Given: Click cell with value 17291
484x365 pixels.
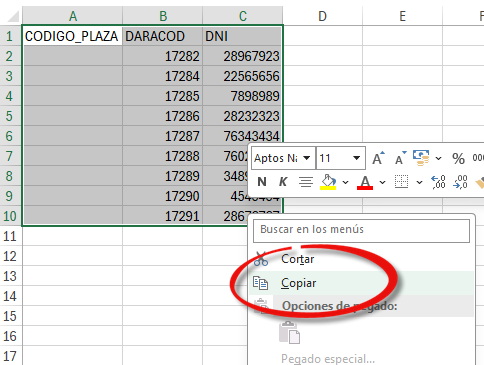Looking at the screenshot, I should (163, 216).
